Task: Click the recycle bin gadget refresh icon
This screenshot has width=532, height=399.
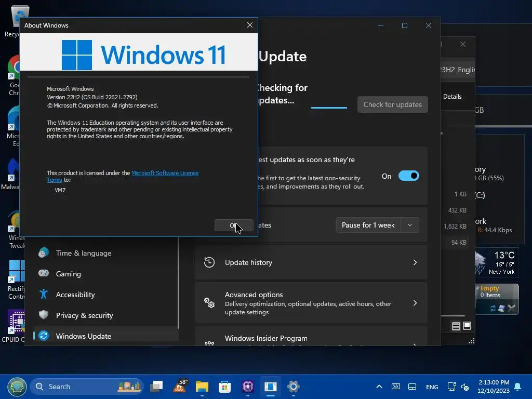Action: coord(493,309)
